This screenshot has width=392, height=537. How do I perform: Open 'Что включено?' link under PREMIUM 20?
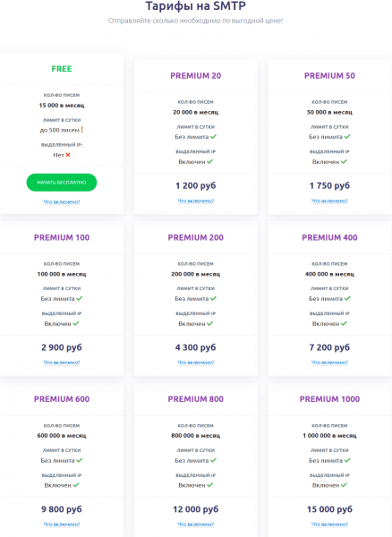195,201
